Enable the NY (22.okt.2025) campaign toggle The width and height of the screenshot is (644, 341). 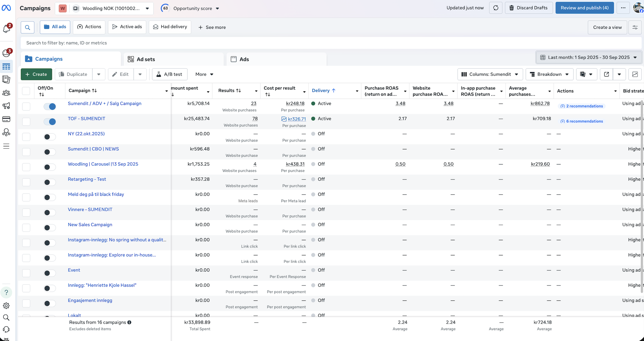[x=50, y=137]
